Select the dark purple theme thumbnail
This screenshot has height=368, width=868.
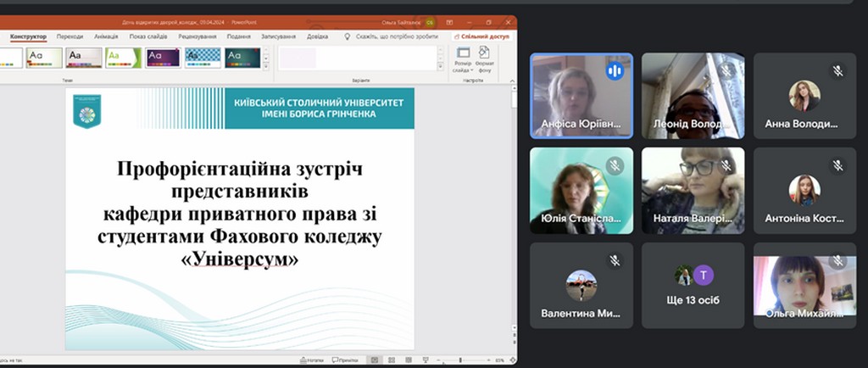[163, 57]
